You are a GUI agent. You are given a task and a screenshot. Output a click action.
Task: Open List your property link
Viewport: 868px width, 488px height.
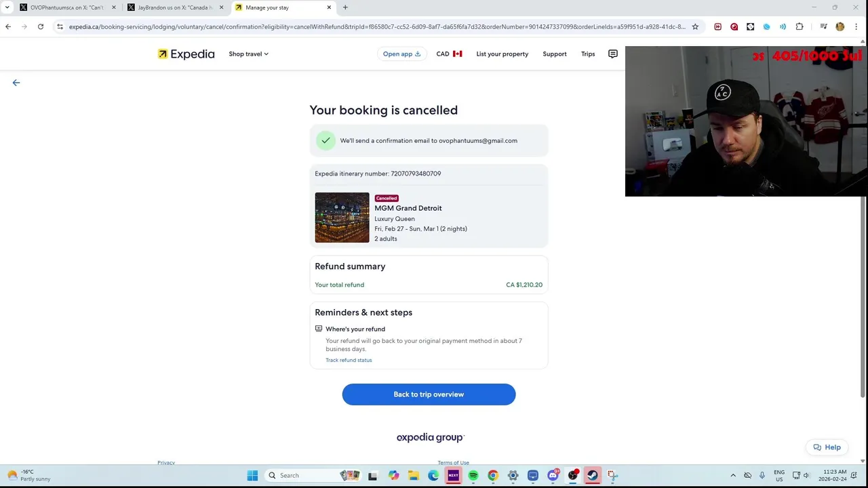pos(502,54)
